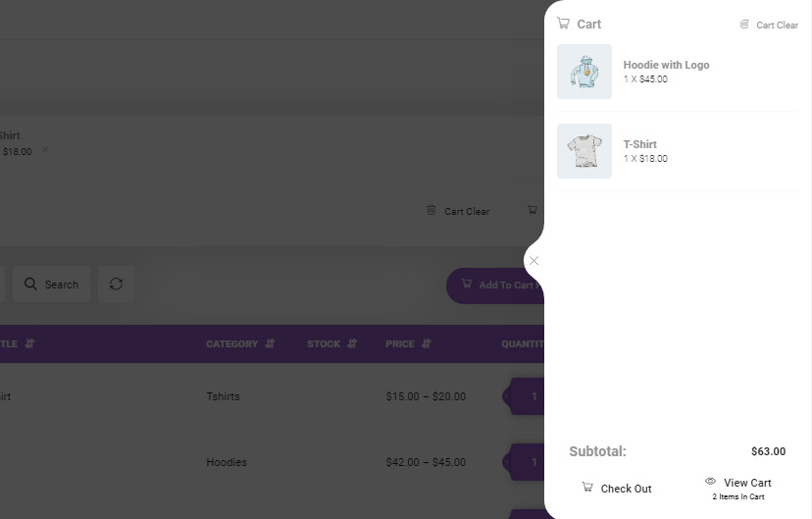
Task: Click the quantity field in Tshirts row
Action: [x=532, y=396]
